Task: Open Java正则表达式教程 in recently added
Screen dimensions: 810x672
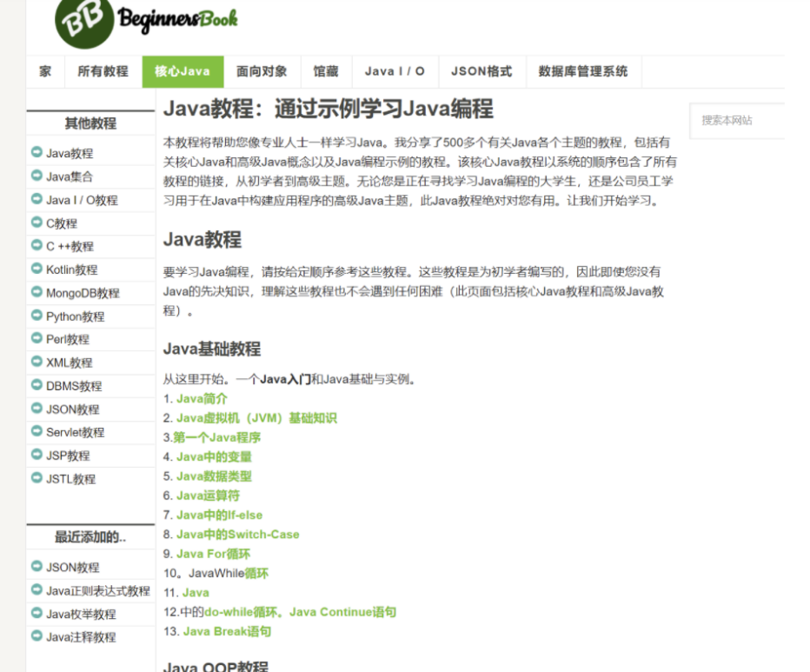Action: tap(98, 591)
